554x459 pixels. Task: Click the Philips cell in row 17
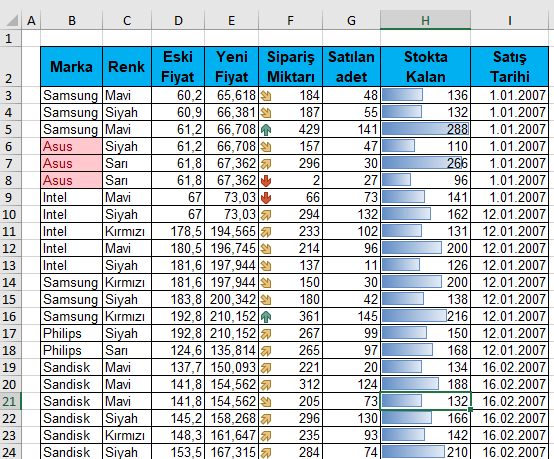coord(71,334)
